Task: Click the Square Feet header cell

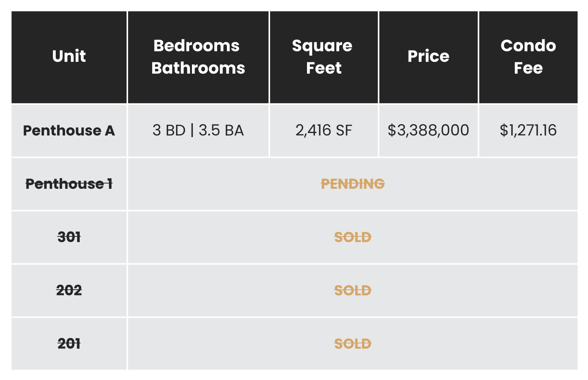Action: tap(324, 57)
